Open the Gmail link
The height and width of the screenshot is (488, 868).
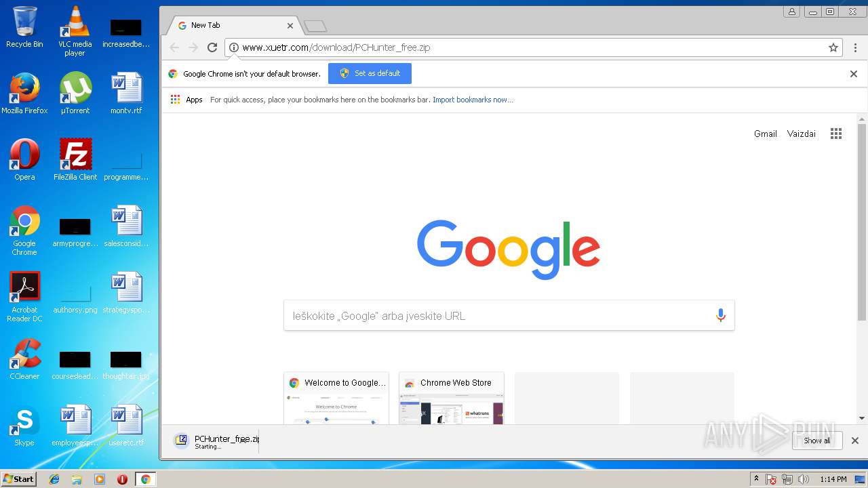point(766,134)
